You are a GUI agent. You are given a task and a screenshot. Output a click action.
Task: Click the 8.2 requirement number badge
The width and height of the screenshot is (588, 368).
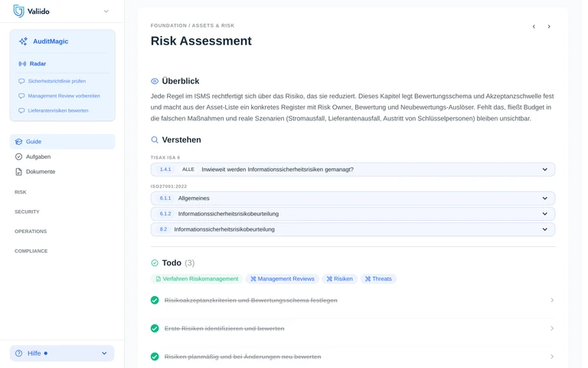163,229
